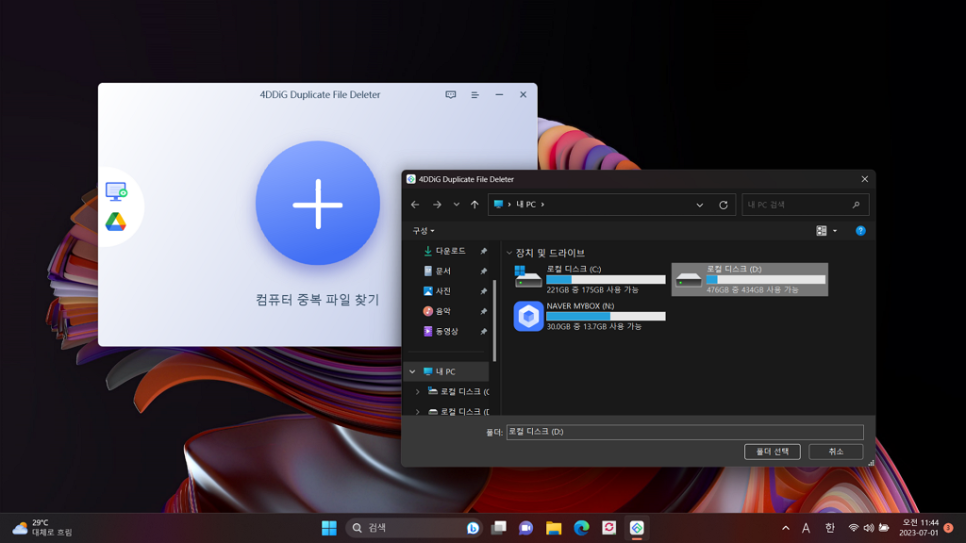Open the notification badge in tray
Viewport: 966px width, 543px height.
949,528
